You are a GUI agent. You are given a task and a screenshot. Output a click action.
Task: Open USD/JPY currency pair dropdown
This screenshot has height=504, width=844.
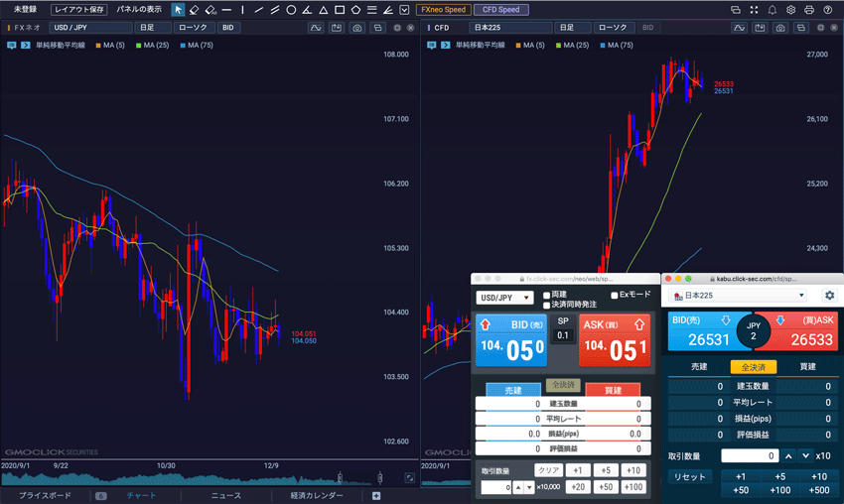(504, 297)
